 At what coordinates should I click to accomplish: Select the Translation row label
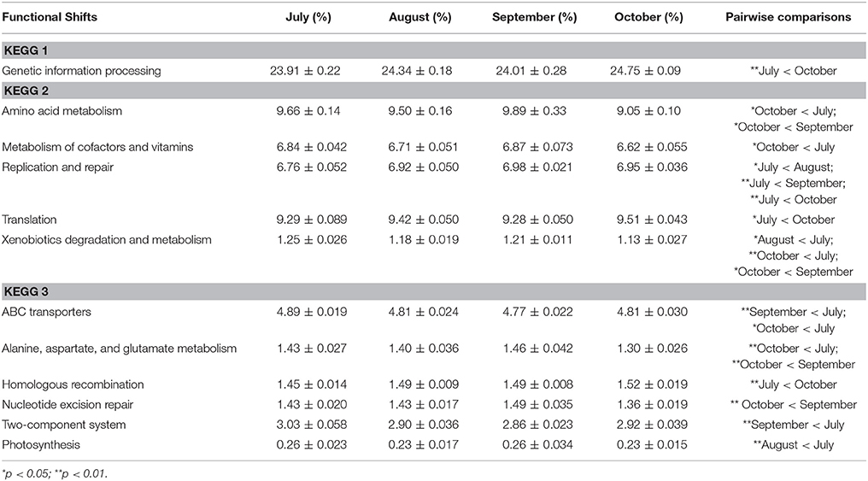click(29, 220)
